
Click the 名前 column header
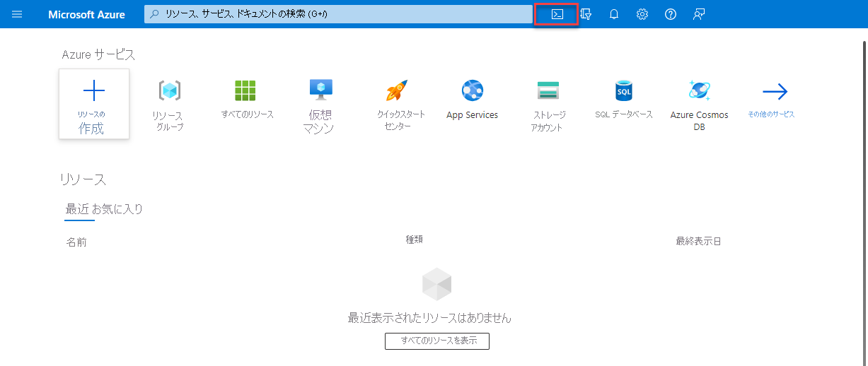click(76, 242)
